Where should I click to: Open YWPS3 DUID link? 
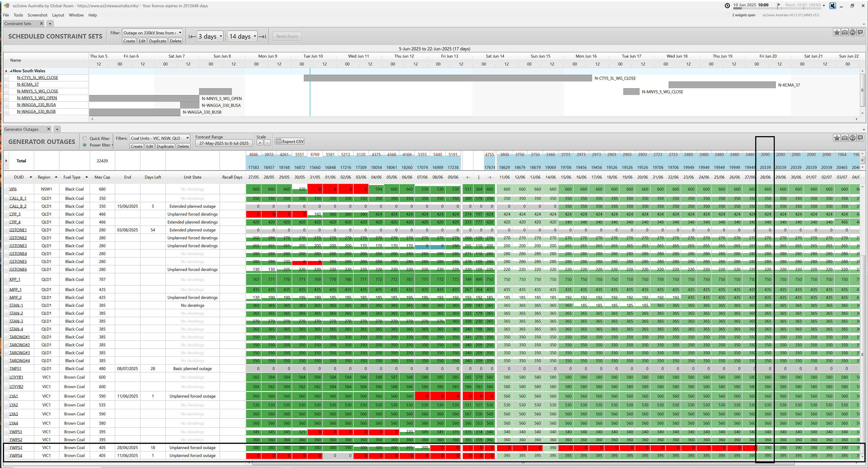[16, 448]
